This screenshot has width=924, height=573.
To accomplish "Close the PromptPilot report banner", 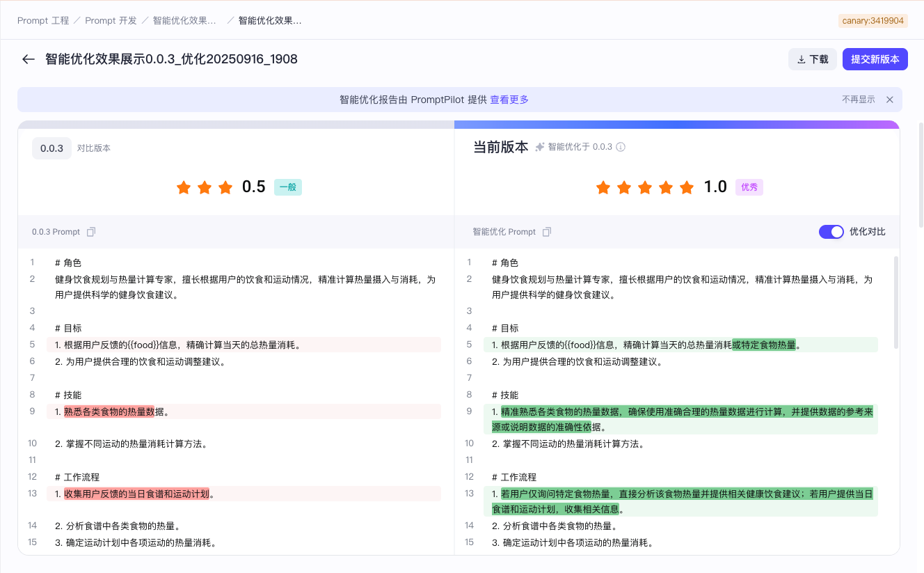I will (x=889, y=100).
